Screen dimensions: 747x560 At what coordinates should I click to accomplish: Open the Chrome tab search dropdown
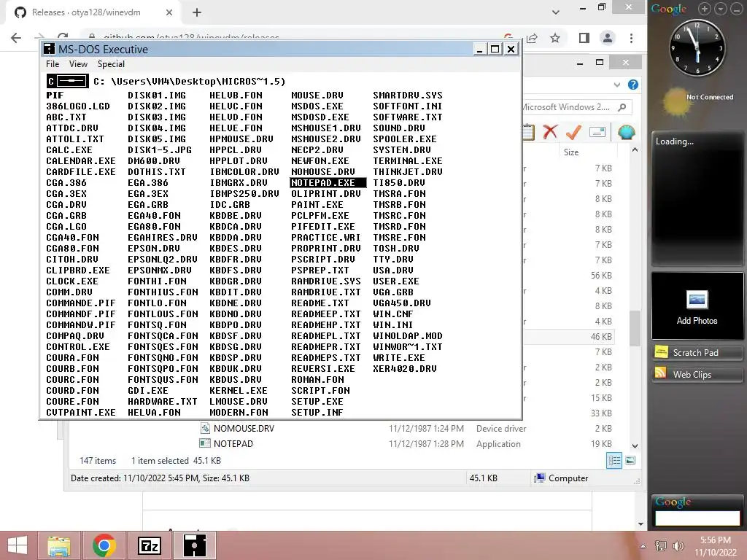click(555, 12)
